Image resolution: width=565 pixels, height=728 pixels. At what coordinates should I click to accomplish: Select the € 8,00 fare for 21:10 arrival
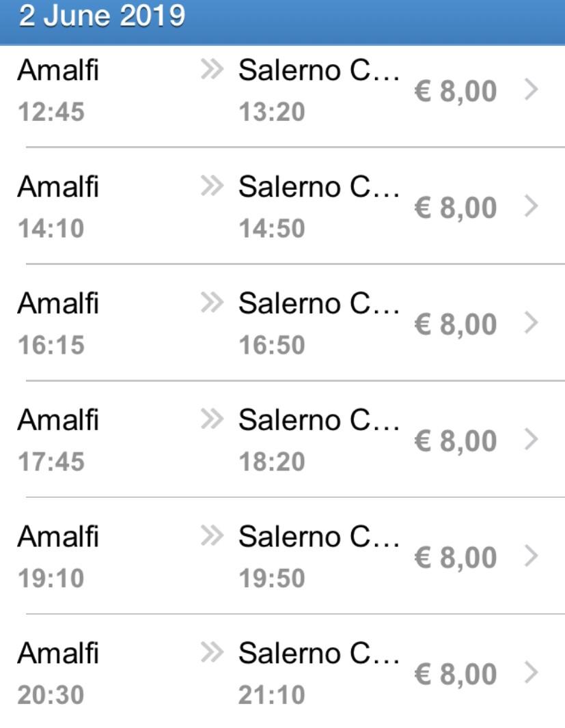coord(455,674)
